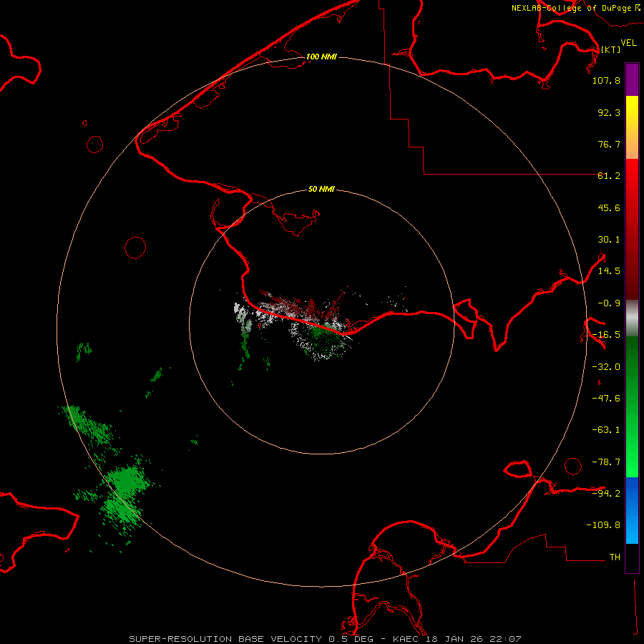
Task: Click the -32.0 velocity scale value
Action: click(x=606, y=367)
